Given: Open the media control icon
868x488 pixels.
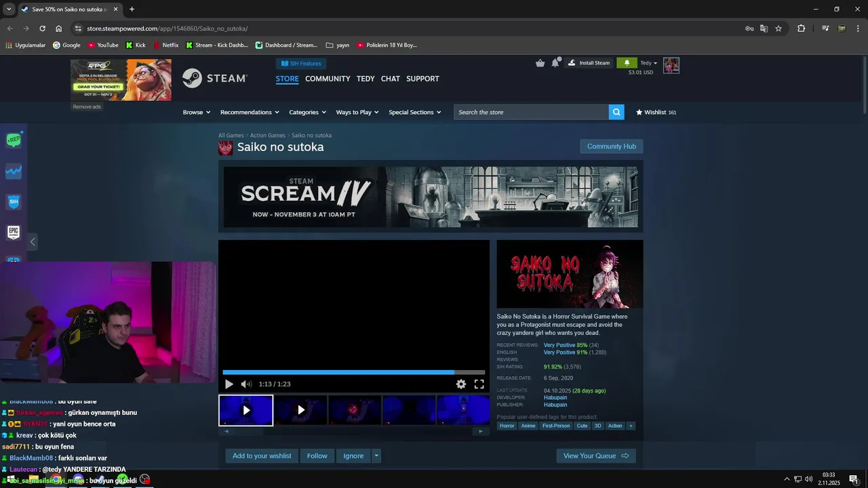Looking at the screenshot, I should [825, 28].
